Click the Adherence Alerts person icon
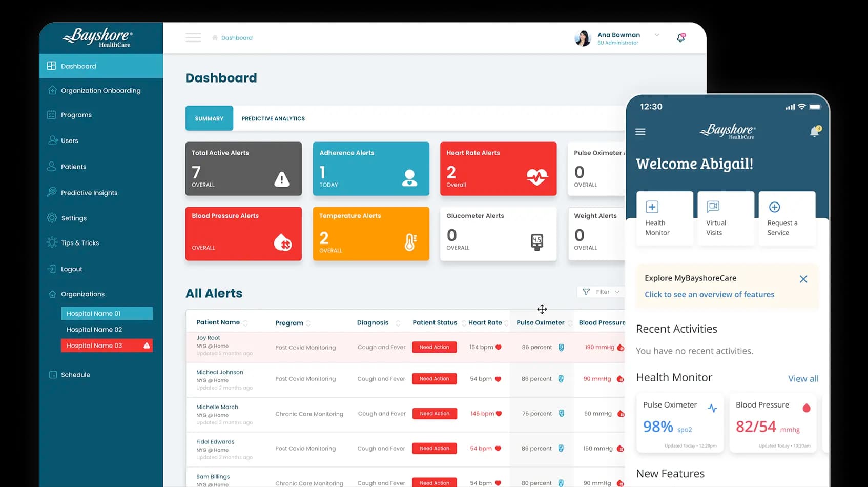 tap(409, 178)
